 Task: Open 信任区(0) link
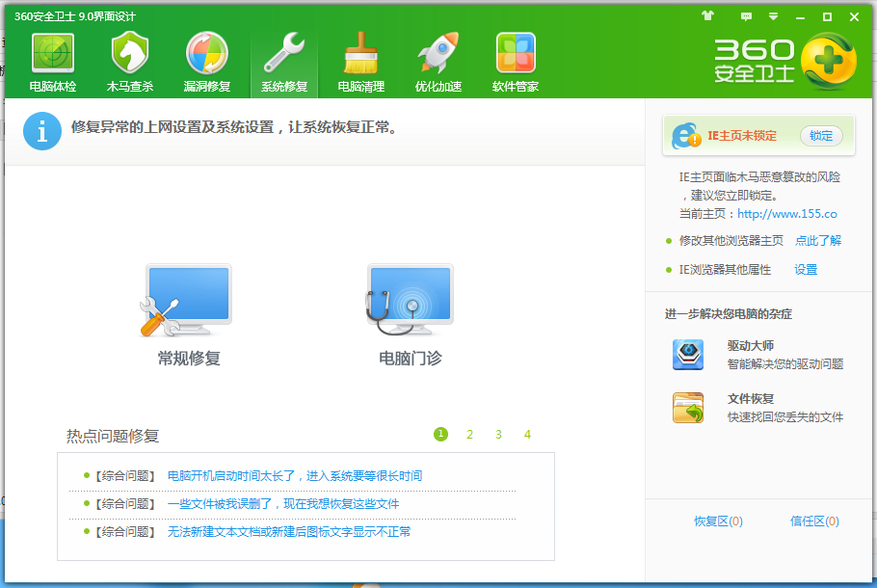(814, 521)
